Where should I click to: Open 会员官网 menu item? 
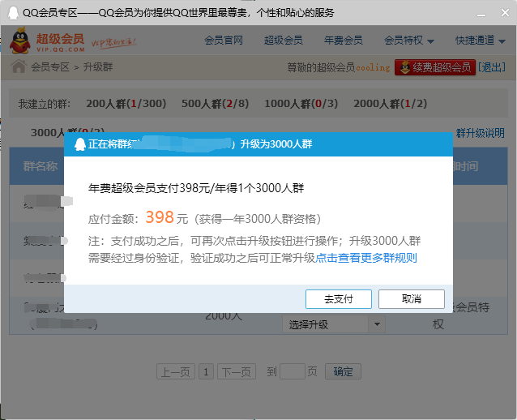[x=223, y=41]
